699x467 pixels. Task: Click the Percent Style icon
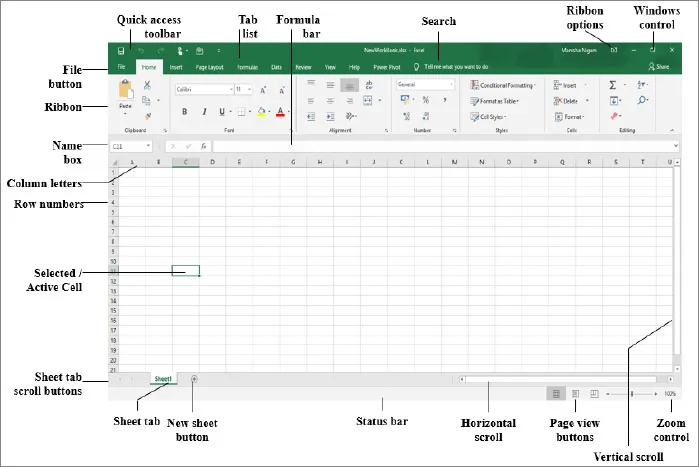tap(426, 101)
